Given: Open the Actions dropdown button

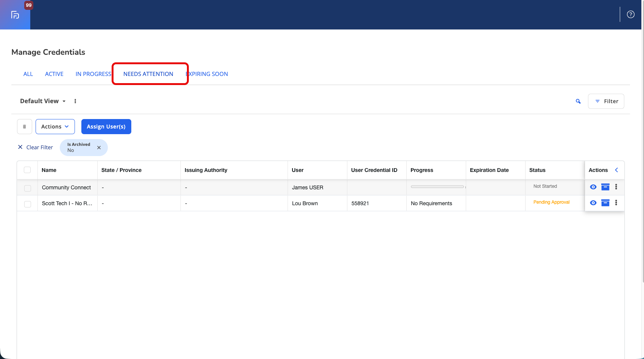Looking at the screenshot, I should 55,127.
